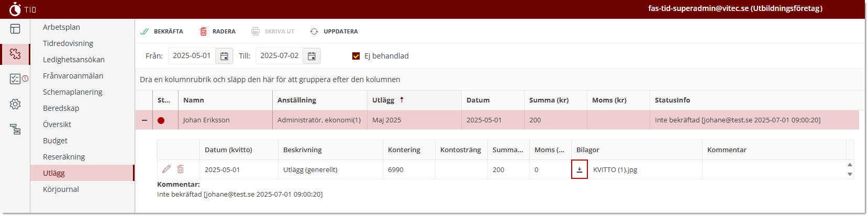Click the Bekräfta toolbar button
This screenshot has width=868, height=216.
tap(162, 31)
